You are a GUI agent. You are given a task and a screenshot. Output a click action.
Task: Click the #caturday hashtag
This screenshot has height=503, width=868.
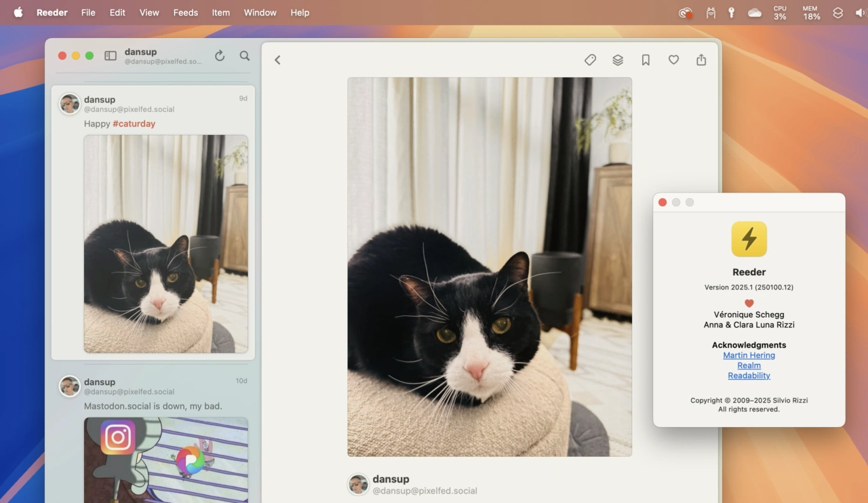[x=134, y=124]
